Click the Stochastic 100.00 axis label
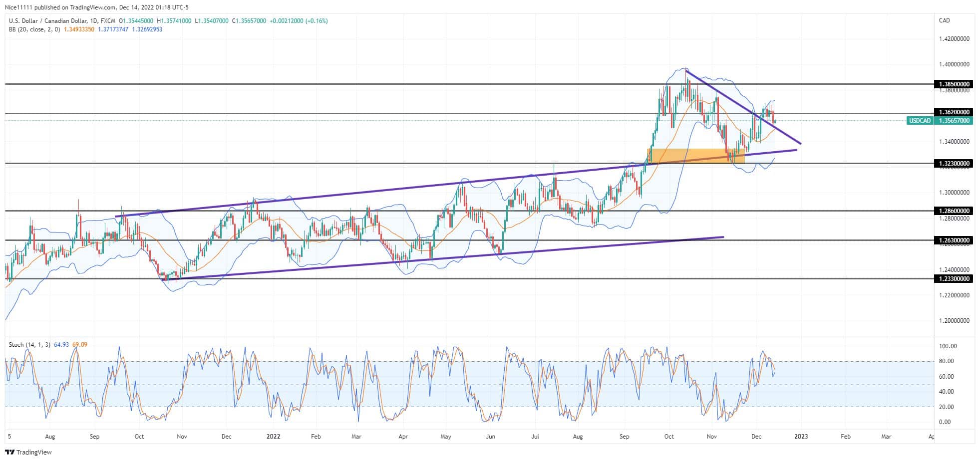The width and height of the screenshot is (980, 461). pos(948,346)
